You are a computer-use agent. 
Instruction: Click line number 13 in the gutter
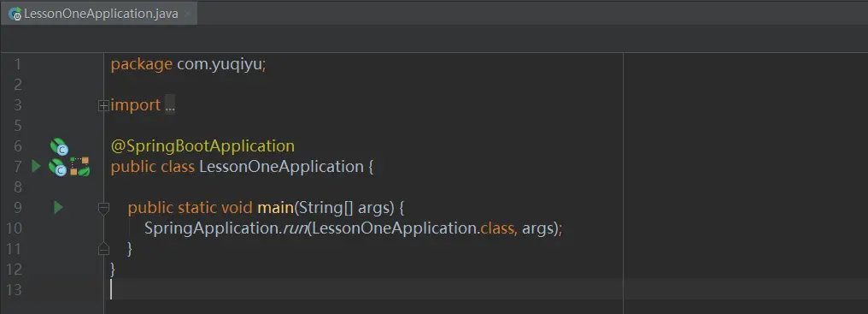15,289
